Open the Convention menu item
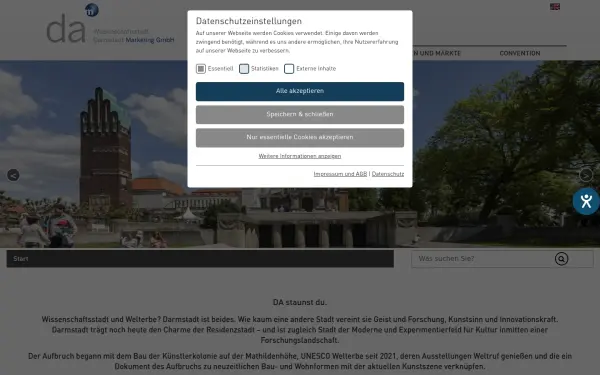600x375 pixels. pyautogui.click(x=520, y=53)
